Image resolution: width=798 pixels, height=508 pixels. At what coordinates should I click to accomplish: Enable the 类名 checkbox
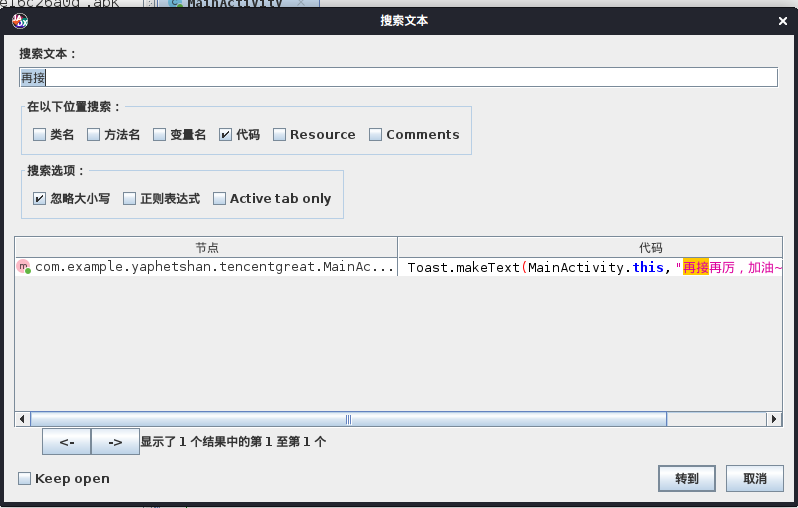39,134
